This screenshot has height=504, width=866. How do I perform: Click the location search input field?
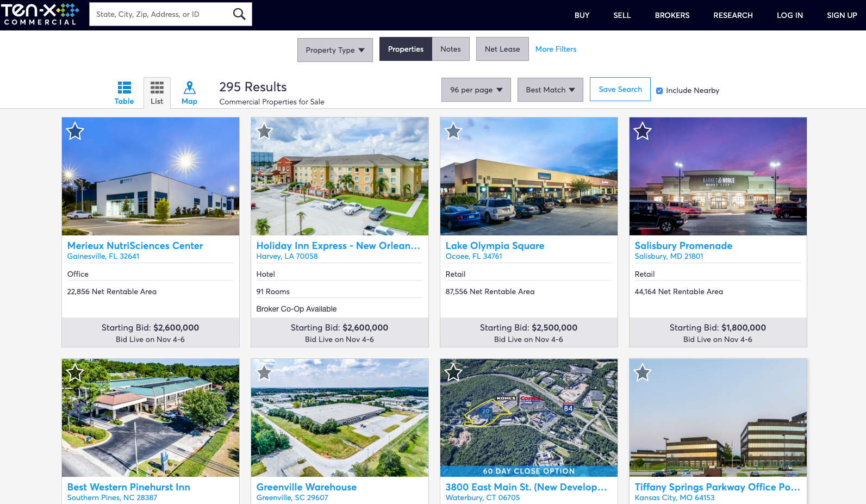pos(161,14)
